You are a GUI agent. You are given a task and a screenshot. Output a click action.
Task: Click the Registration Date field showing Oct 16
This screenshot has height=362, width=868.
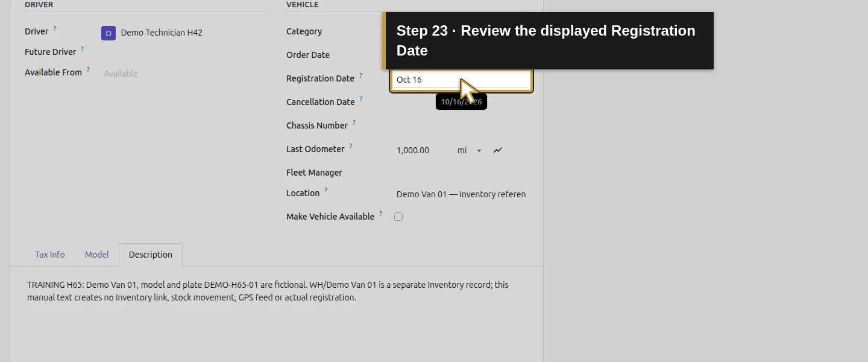coord(461,80)
